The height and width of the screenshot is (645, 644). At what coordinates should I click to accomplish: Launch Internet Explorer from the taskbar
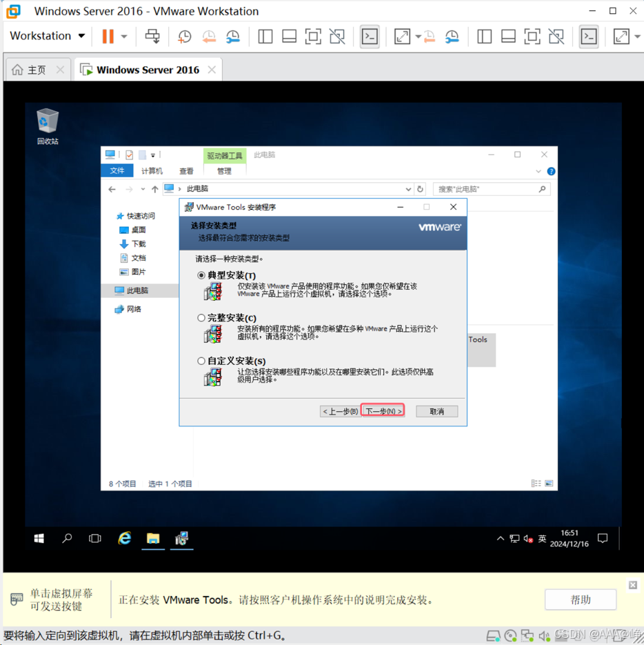[125, 539]
